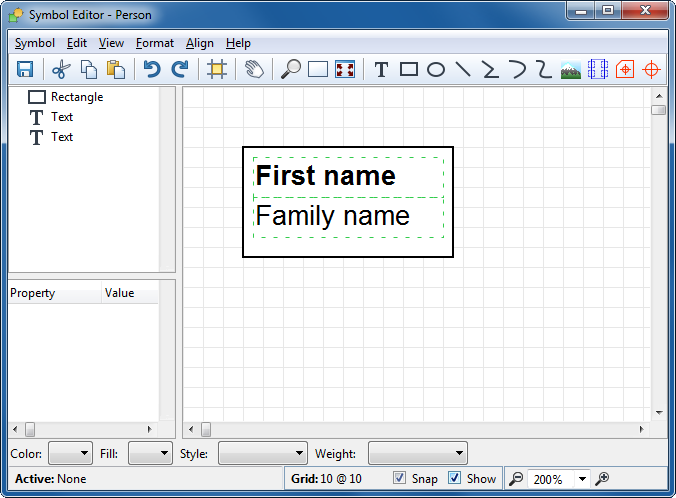Select the Rectangle item in the object list
Screen dimensions: 676x498
tap(66, 97)
